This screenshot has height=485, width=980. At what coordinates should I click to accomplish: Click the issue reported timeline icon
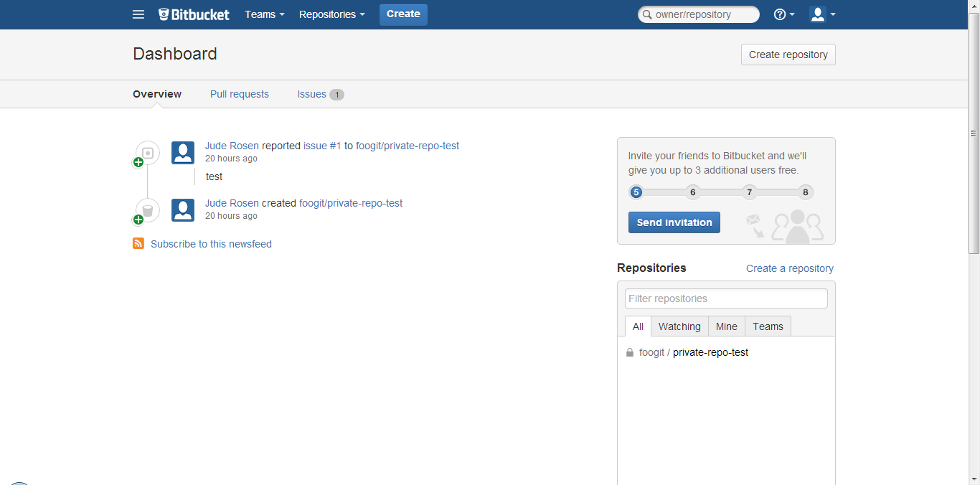148,153
